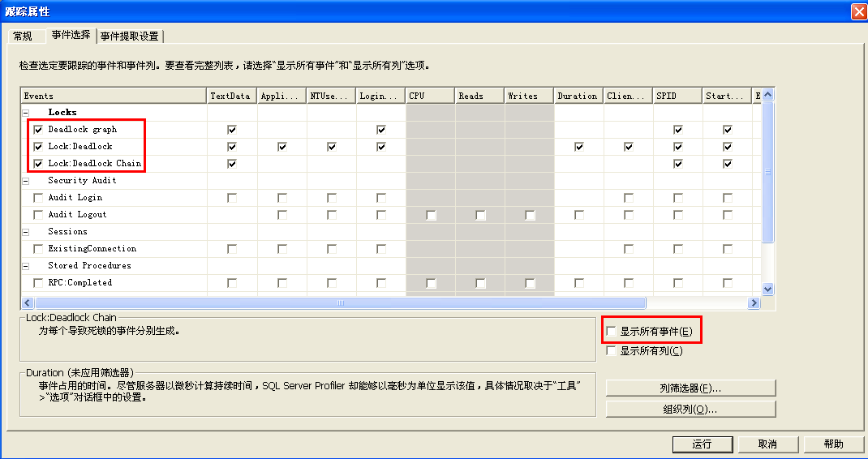This screenshot has width=868, height=459.
Task: Click the Events column header
Action: pos(114,96)
